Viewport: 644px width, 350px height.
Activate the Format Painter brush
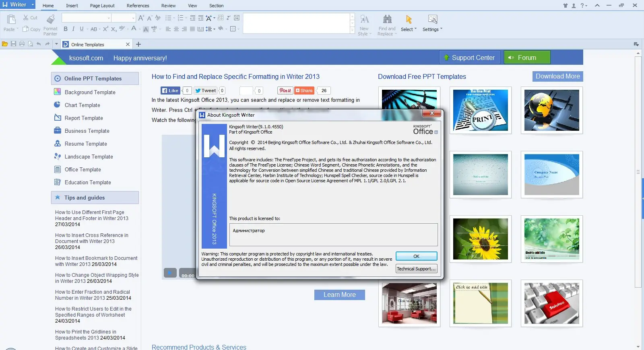(51, 19)
